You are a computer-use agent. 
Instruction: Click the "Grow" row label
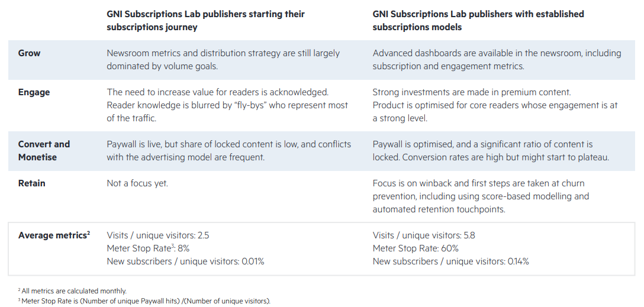coord(29,53)
